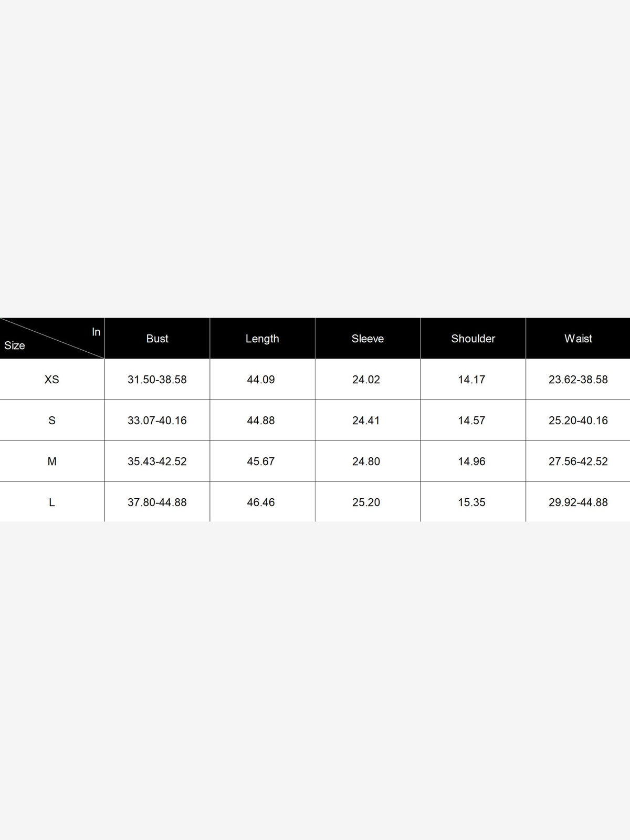Click XS waist value 23.62-38.58
This screenshot has width=630, height=840.
578,379
